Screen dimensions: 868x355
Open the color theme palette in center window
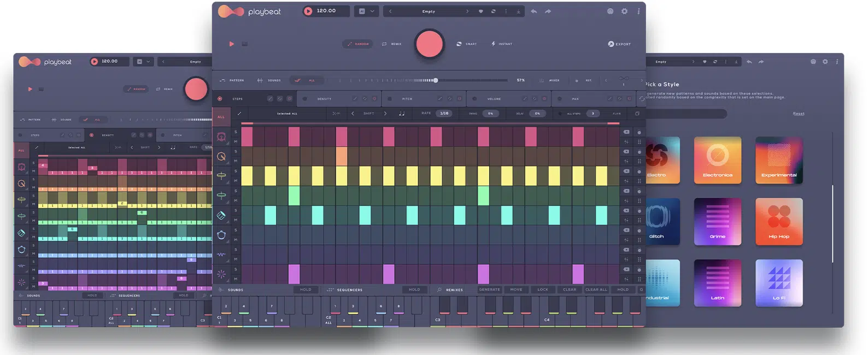click(x=611, y=11)
